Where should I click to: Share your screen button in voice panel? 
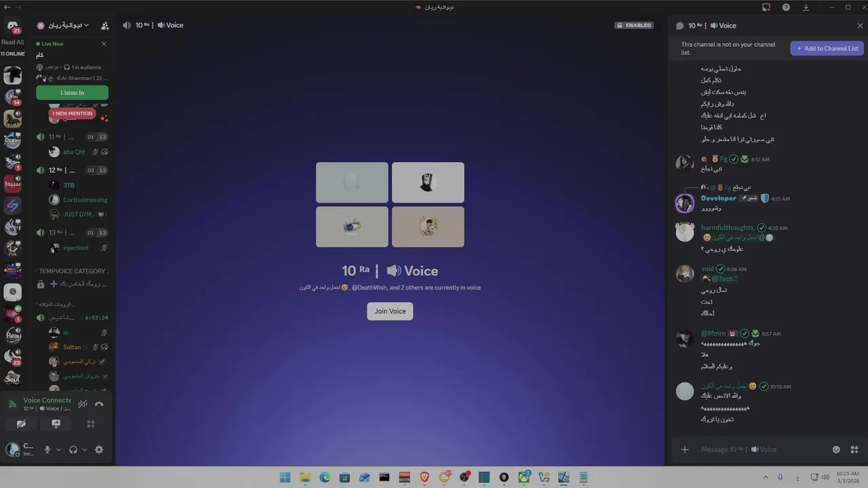pos(56,424)
